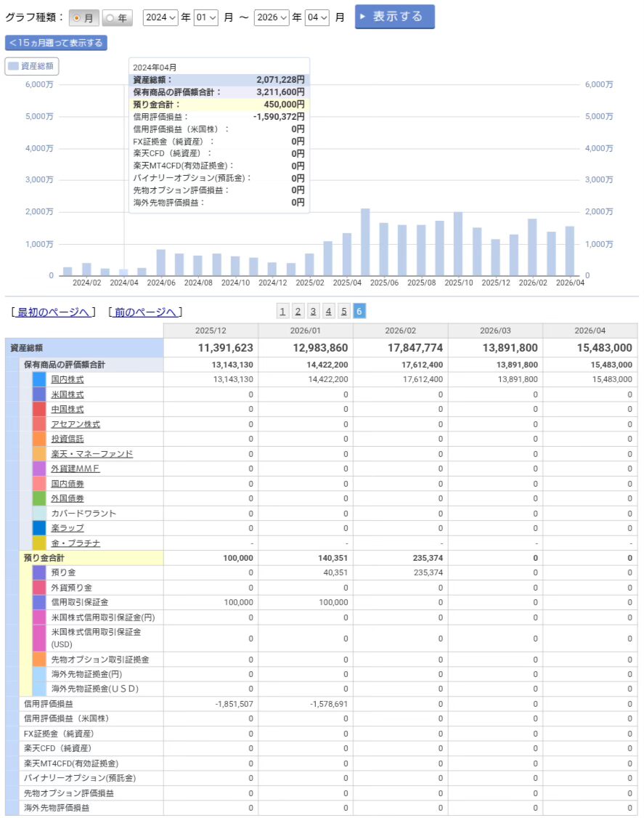This screenshot has height=818, width=644.
Task: Click the tallest chart bar for 2025/05
Action: 365,242
